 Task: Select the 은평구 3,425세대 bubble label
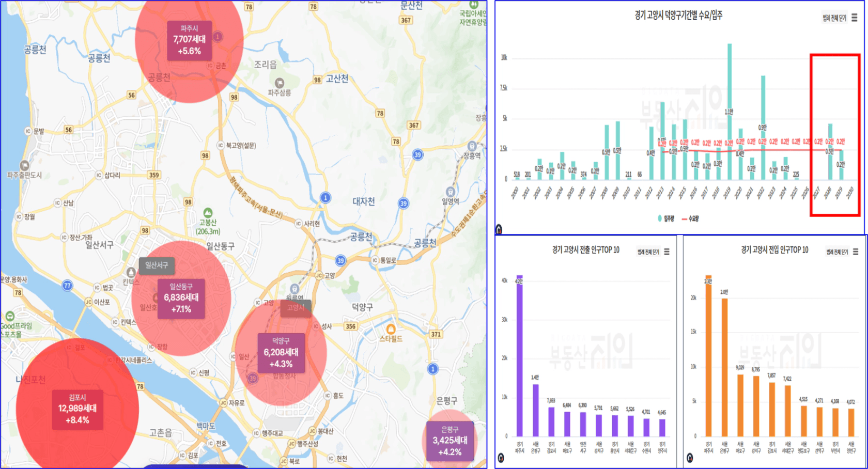450,441
